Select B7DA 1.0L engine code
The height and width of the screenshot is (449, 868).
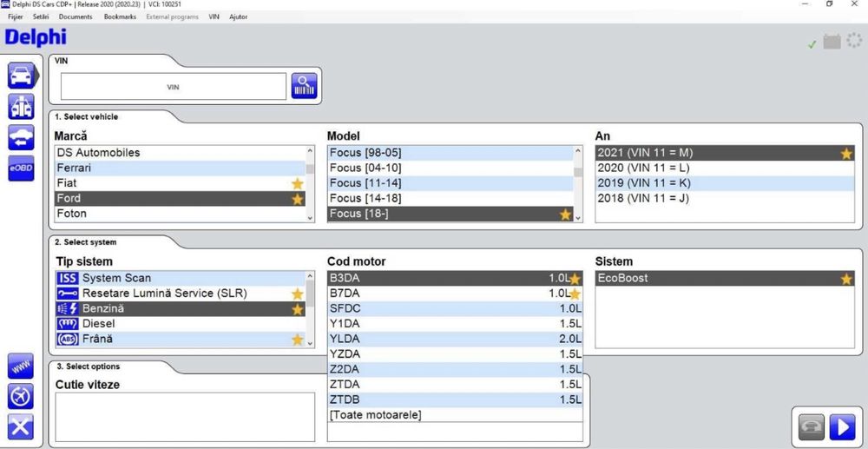pos(455,294)
